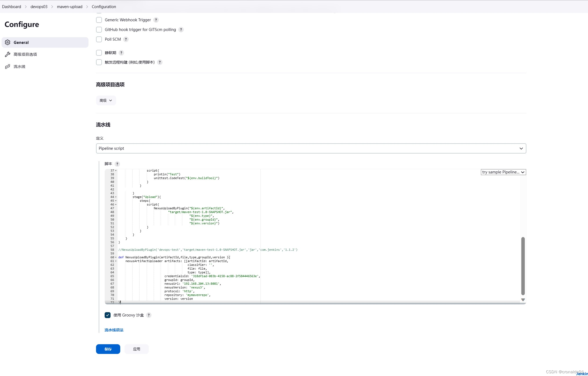
Task: Open help icon next to 静默期
Action: (x=121, y=53)
